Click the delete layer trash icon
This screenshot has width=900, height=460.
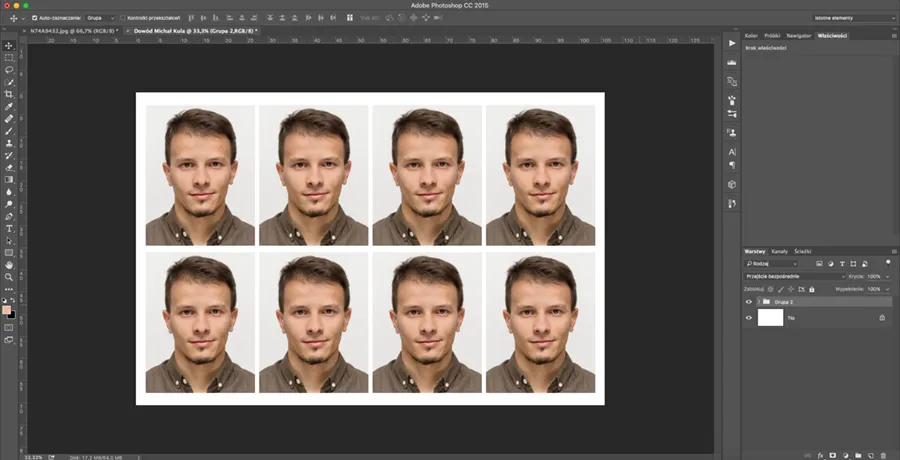884,453
